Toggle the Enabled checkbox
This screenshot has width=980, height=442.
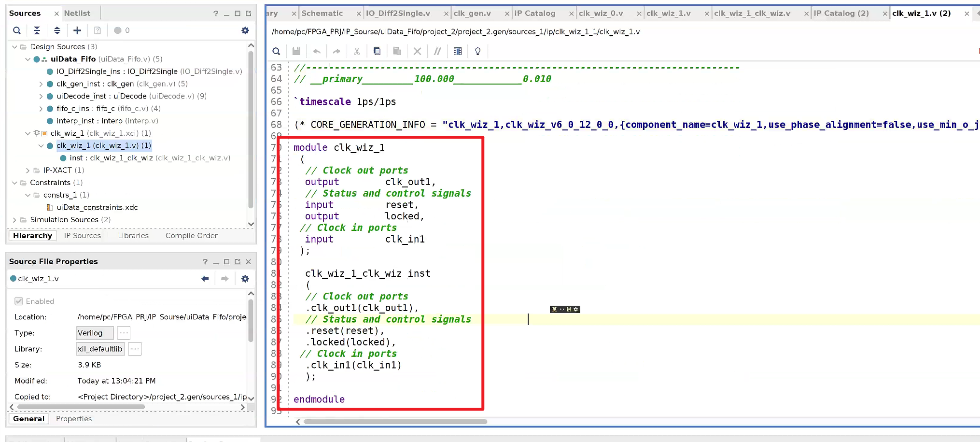click(x=19, y=301)
